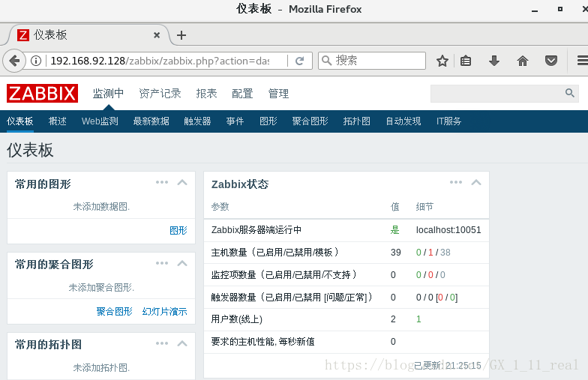Go to Web监测 submenu
This screenshot has height=380, width=588.
[100, 121]
